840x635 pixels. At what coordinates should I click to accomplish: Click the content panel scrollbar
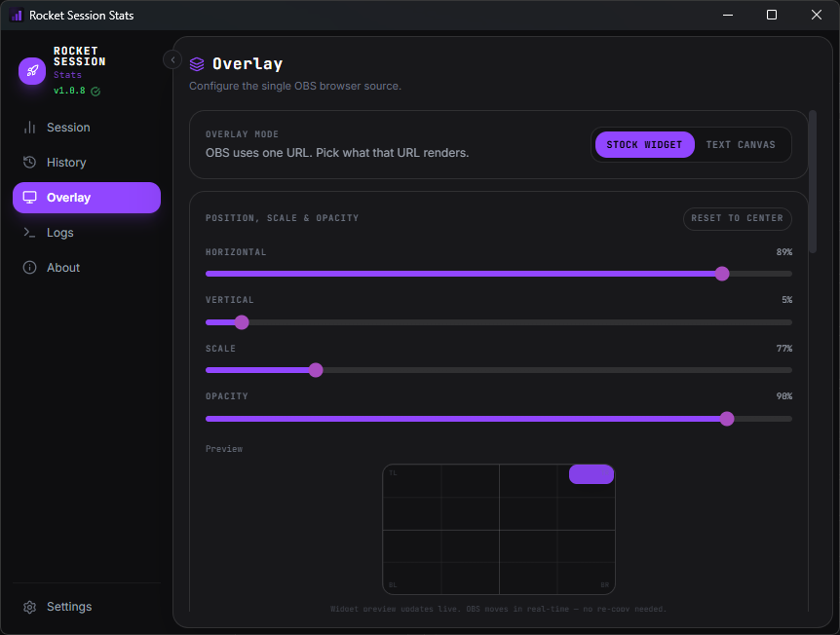812,181
